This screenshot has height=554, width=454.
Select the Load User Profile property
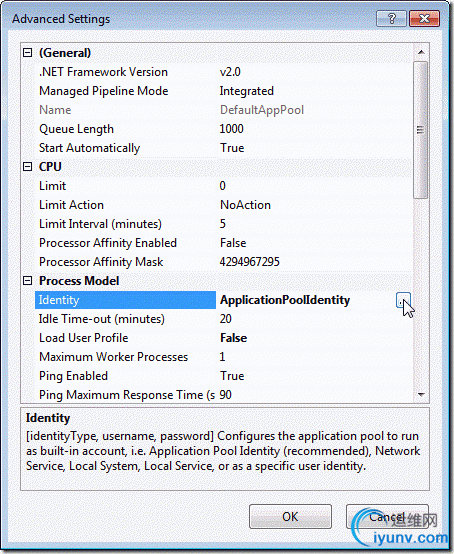224,338
